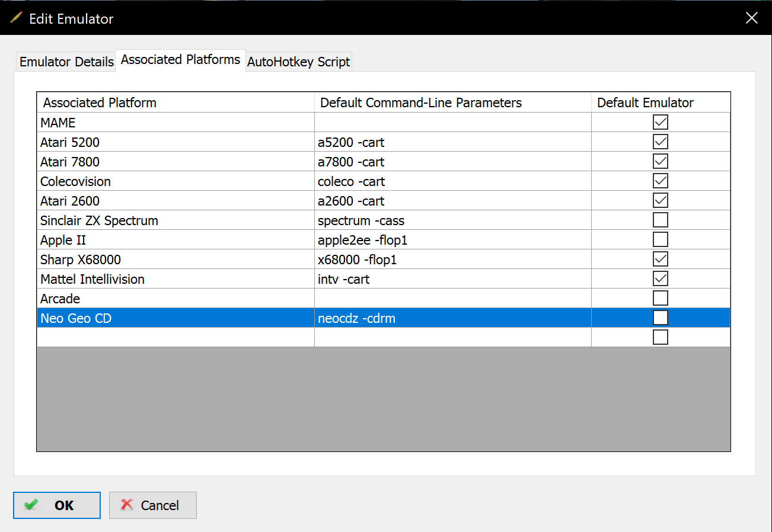Enable Default Emulator for Arcade
Viewport: 772px width, 532px height.
click(660, 298)
